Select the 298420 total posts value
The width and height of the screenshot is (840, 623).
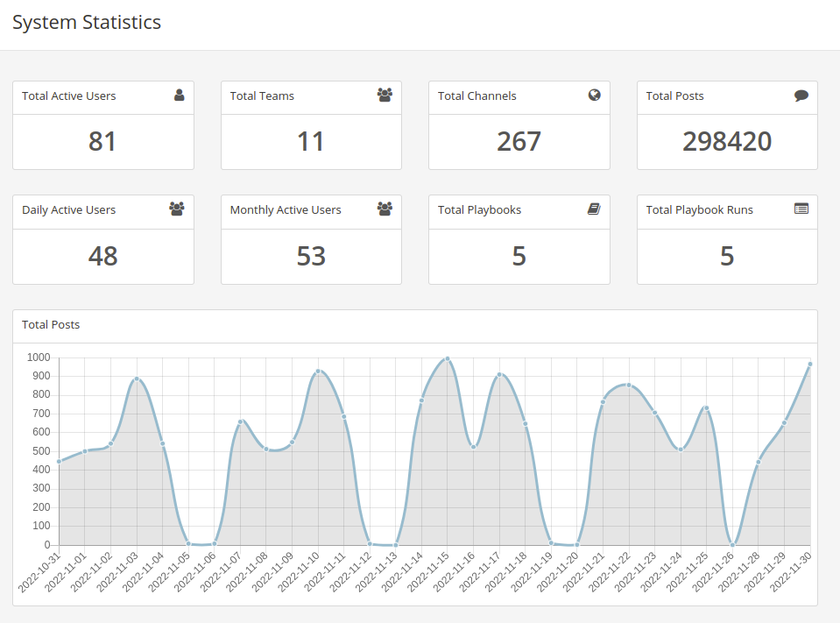tap(727, 141)
